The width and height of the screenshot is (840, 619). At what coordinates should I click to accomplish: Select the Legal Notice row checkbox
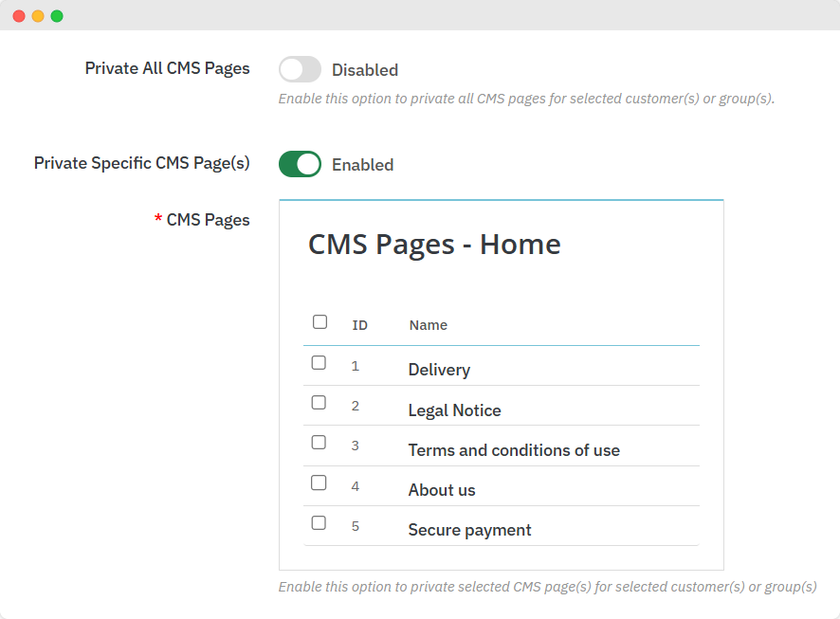(x=319, y=403)
